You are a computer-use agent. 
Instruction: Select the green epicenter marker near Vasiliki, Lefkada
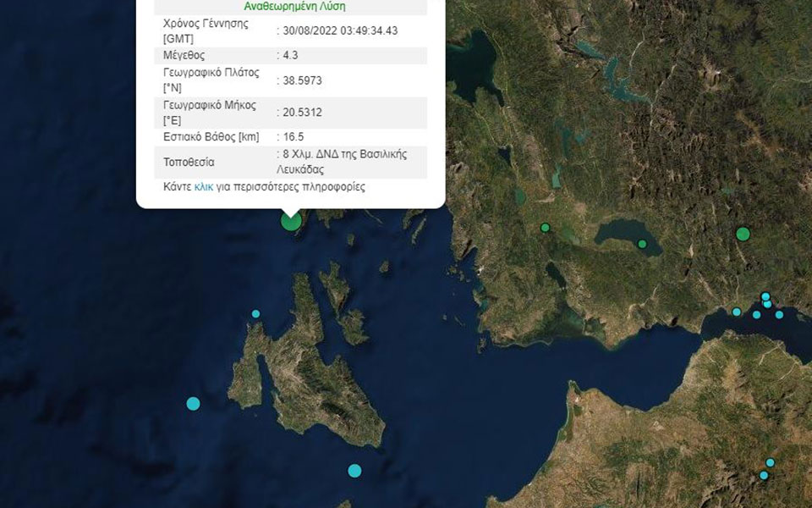(x=290, y=221)
